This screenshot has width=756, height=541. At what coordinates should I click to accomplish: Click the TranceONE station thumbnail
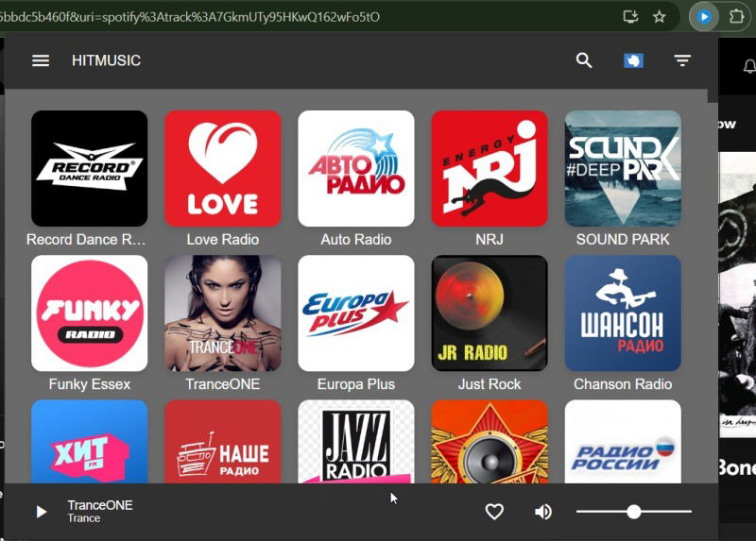(x=223, y=313)
